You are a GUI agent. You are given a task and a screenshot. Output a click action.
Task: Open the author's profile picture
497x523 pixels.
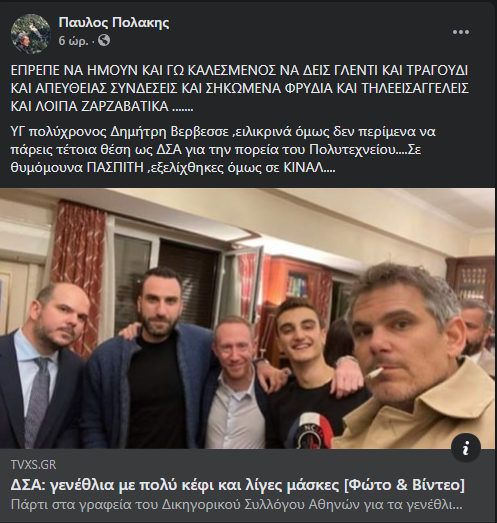(30, 34)
